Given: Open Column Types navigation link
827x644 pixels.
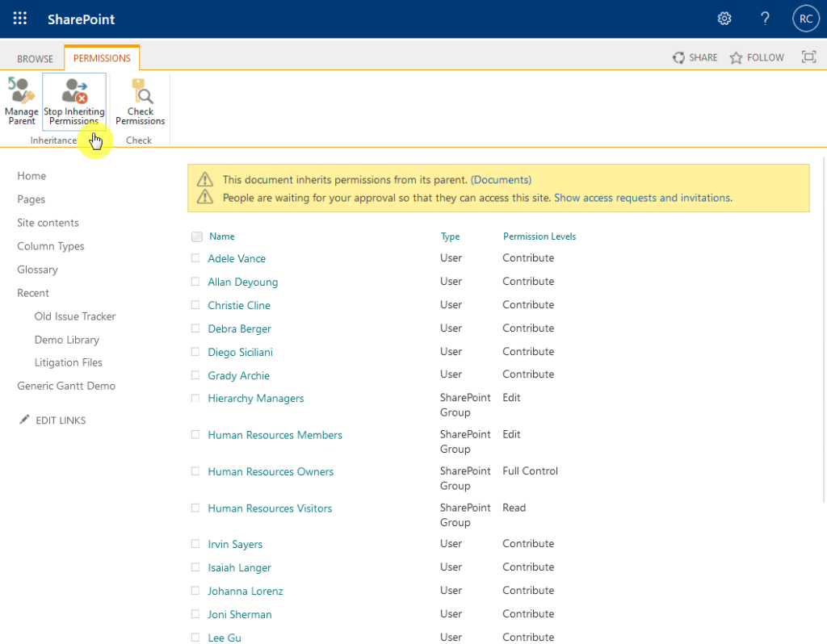Looking at the screenshot, I should (x=51, y=246).
